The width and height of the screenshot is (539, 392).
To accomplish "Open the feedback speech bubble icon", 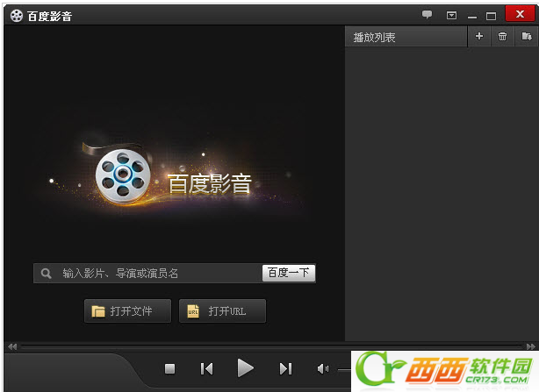I will [x=427, y=14].
